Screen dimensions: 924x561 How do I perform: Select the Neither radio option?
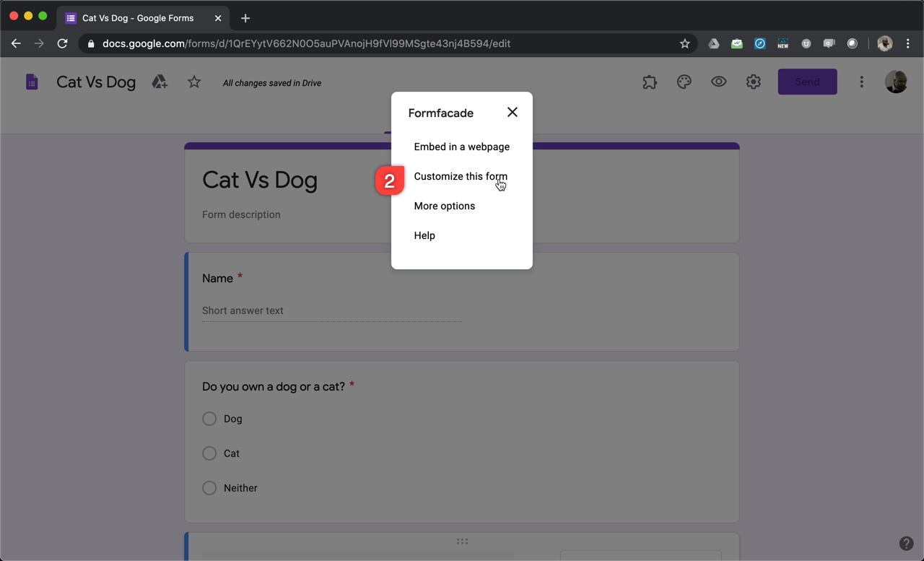[x=209, y=488]
